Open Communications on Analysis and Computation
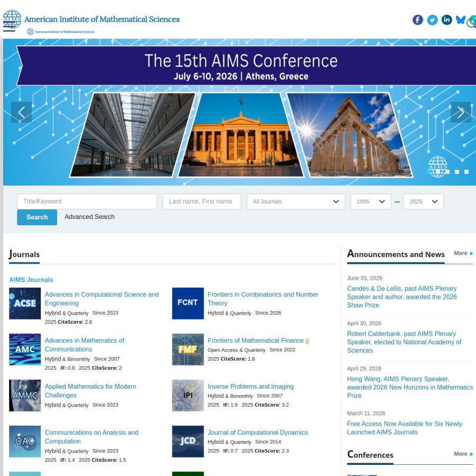476x476 pixels. coord(91,437)
